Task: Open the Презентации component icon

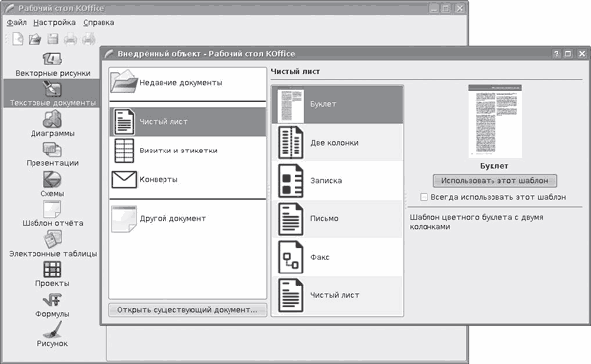Action: coord(52,150)
